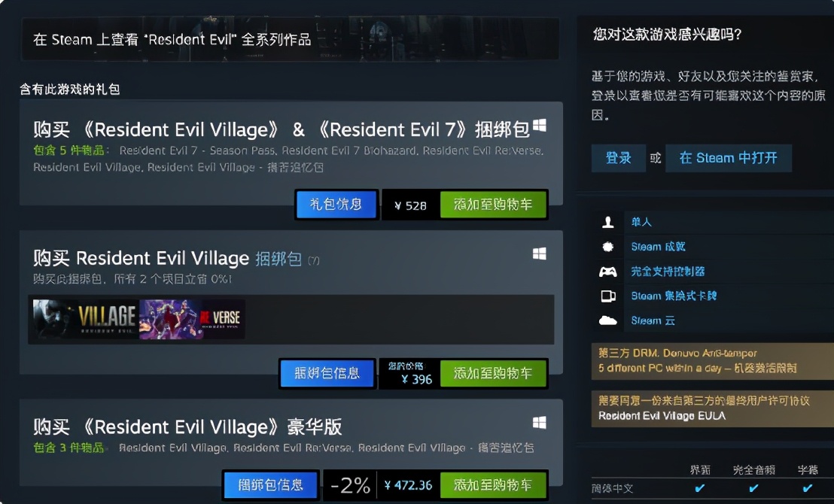Open the Resident Evil Village EULA link
Screen dimensions: 834x504
point(662,416)
